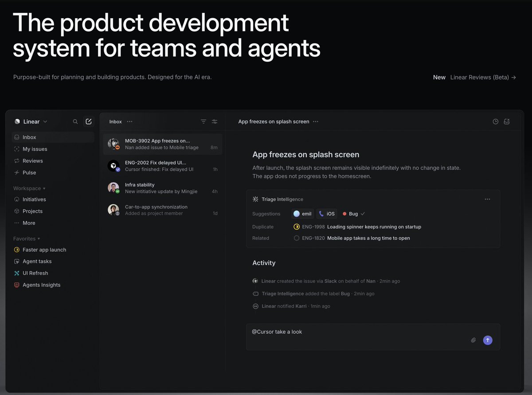
Task: Click the Reviews arrows icon
Action: (17, 161)
